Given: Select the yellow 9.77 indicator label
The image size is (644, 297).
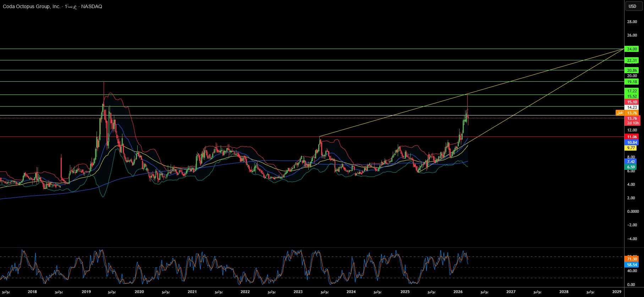Looking at the screenshot, I should pyautogui.click(x=631, y=148).
